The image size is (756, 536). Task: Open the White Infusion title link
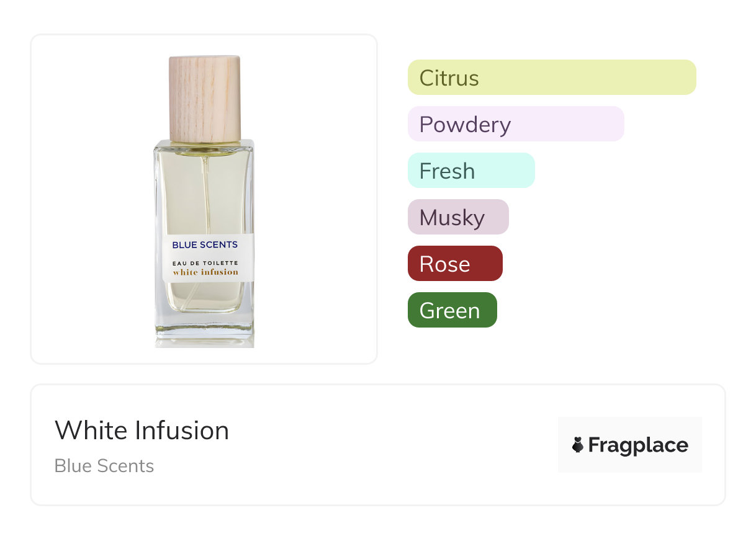[142, 431]
